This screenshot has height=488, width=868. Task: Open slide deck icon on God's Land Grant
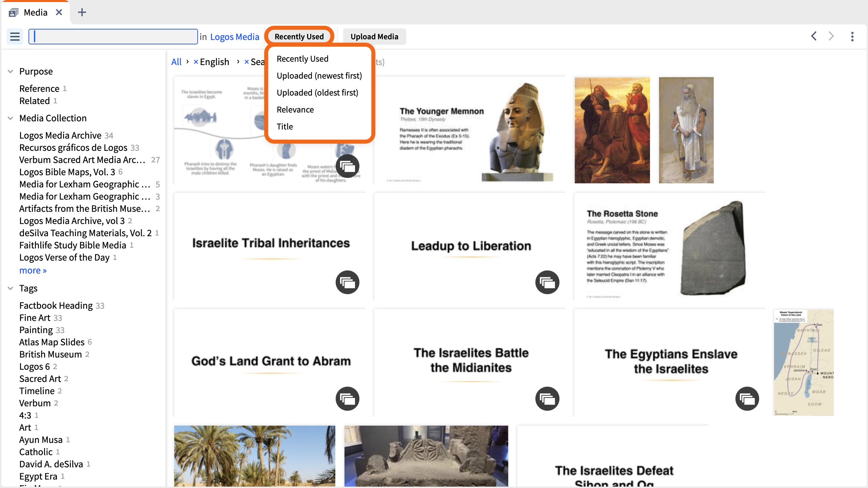tap(348, 399)
